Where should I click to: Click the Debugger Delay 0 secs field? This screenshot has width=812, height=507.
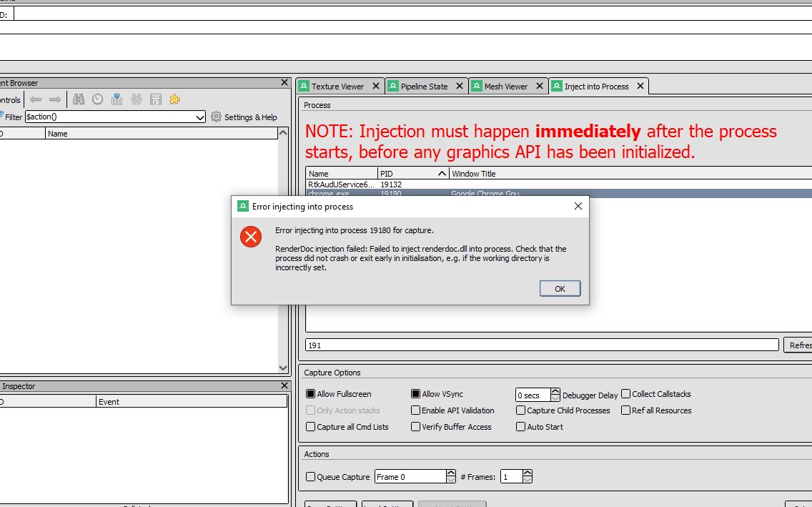coord(533,395)
